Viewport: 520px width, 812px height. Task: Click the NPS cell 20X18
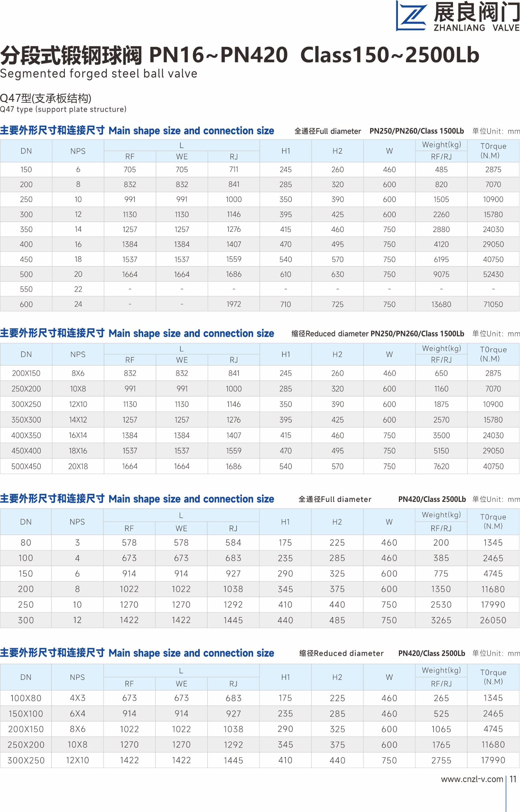click(78, 467)
